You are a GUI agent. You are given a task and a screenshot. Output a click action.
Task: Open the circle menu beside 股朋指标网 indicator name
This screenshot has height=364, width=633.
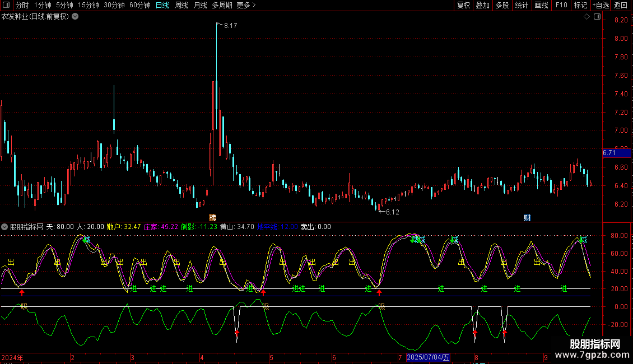4,227
